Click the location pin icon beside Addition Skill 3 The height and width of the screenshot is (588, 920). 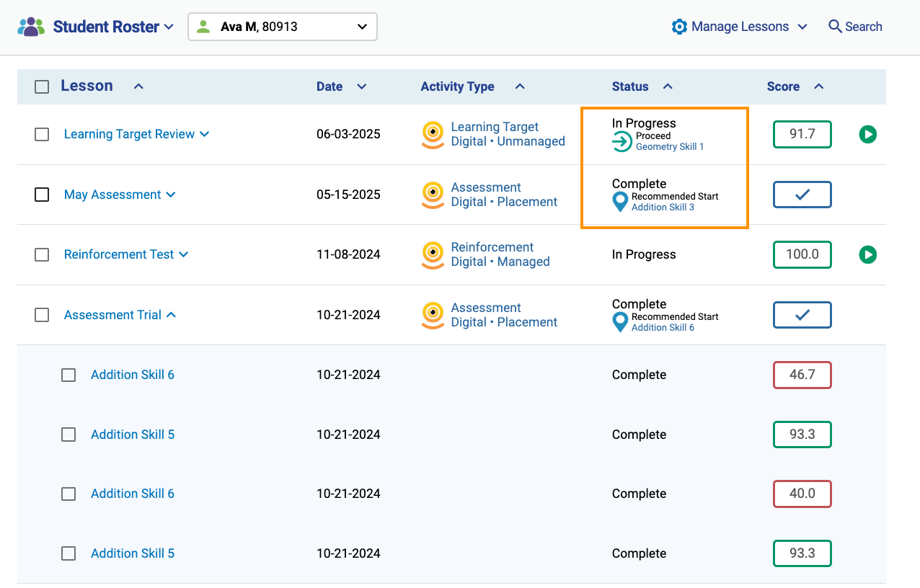(620, 202)
